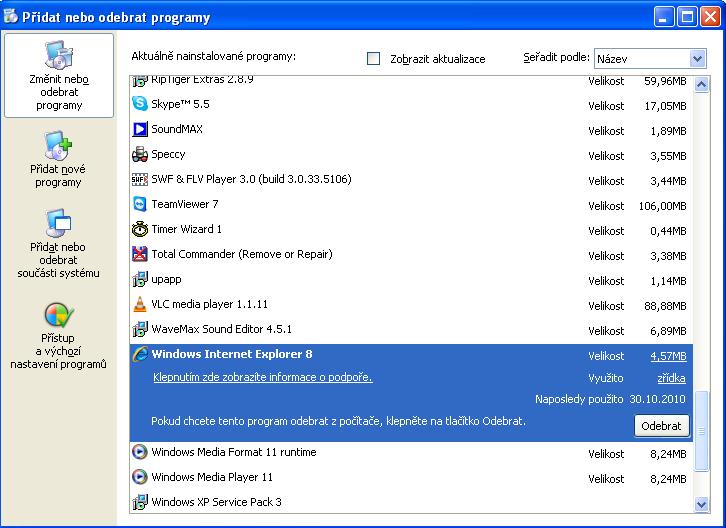Click the SoundMAX program icon
This screenshot has width=726, height=528.
(139, 129)
